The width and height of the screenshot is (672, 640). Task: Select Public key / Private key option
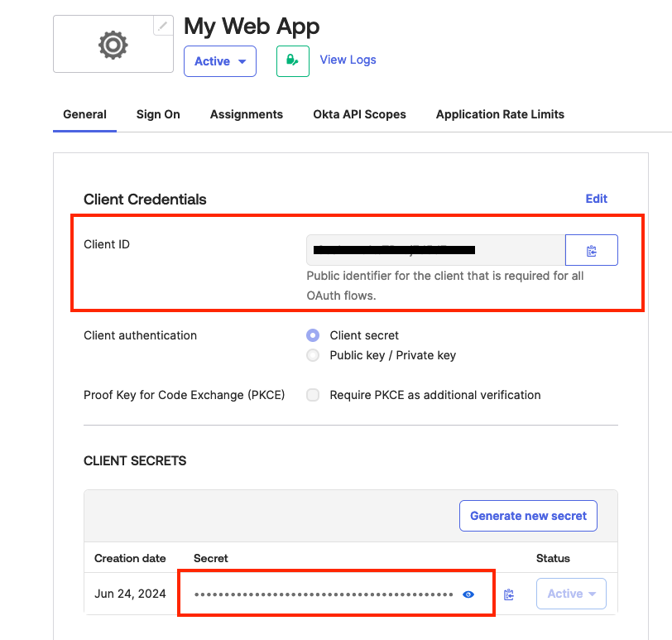click(313, 355)
